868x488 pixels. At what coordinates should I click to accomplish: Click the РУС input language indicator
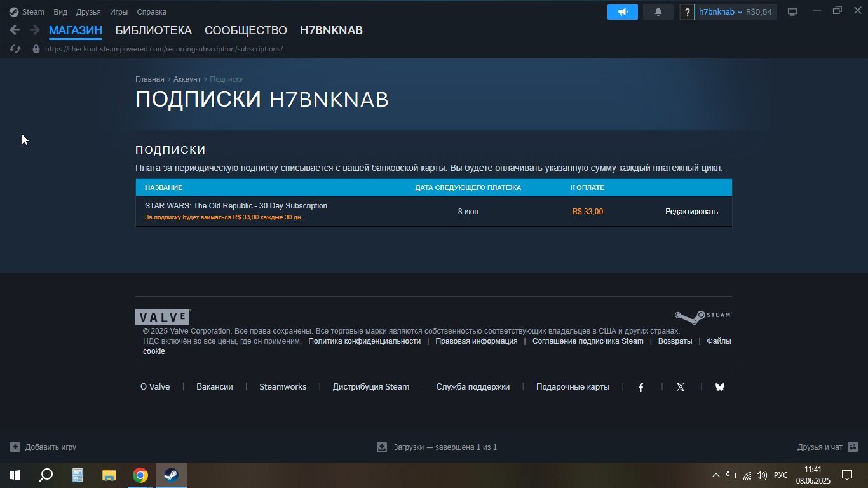(781, 475)
